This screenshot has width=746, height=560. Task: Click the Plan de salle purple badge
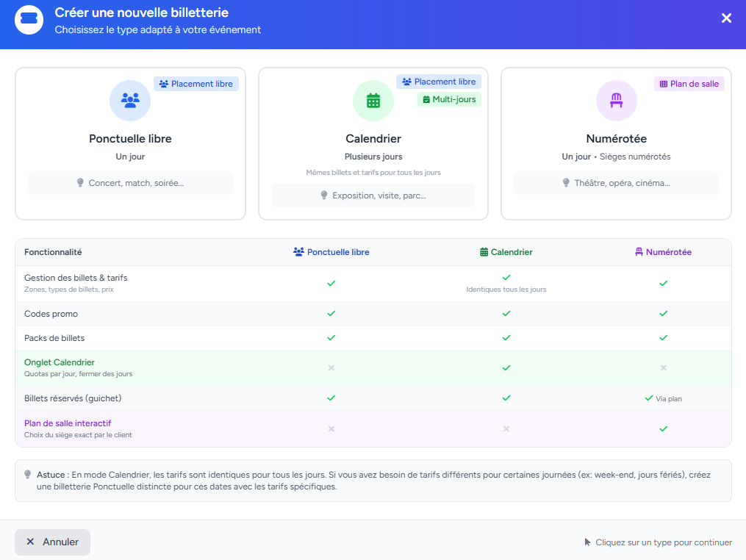pyautogui.click(x=689, y=84)
